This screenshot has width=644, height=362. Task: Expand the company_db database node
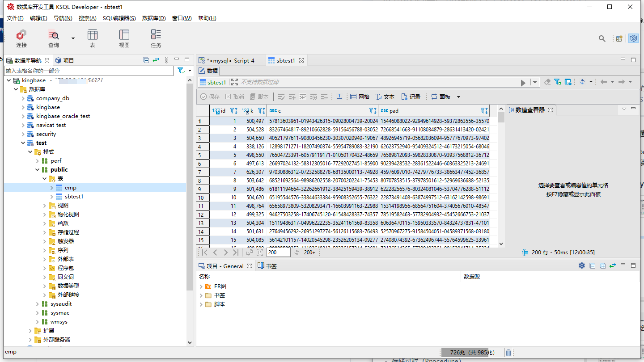point(23,98)
